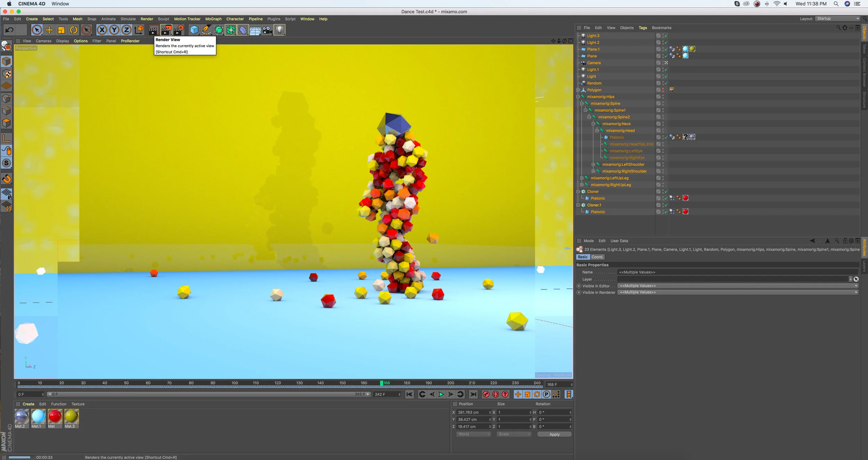
Task: Switch to the Coord. tab in Attributes
Action: pos(597,257)
